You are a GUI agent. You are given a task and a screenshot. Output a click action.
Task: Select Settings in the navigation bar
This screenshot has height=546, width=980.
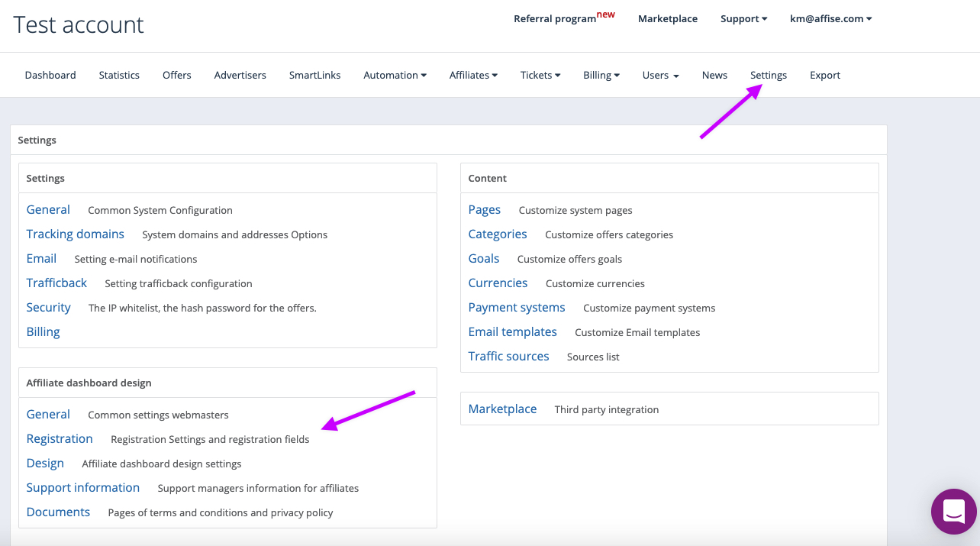tap(768, 75)
